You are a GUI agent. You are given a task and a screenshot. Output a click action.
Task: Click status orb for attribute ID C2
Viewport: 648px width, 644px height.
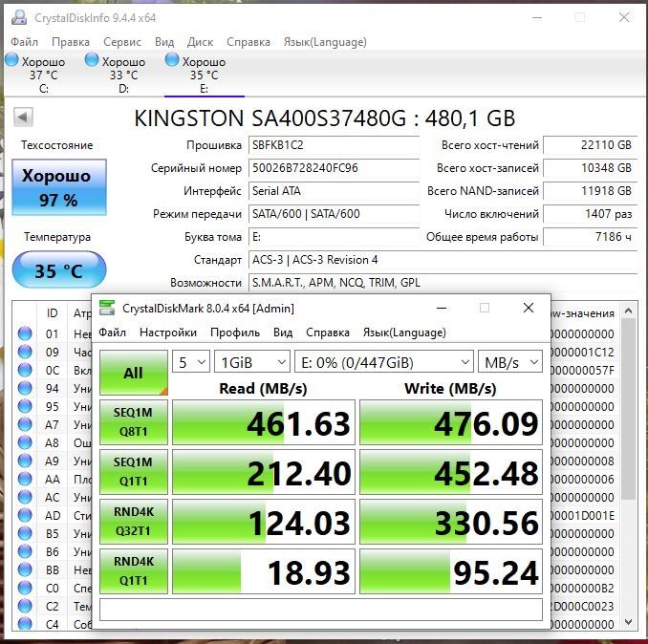pos(25,606)
